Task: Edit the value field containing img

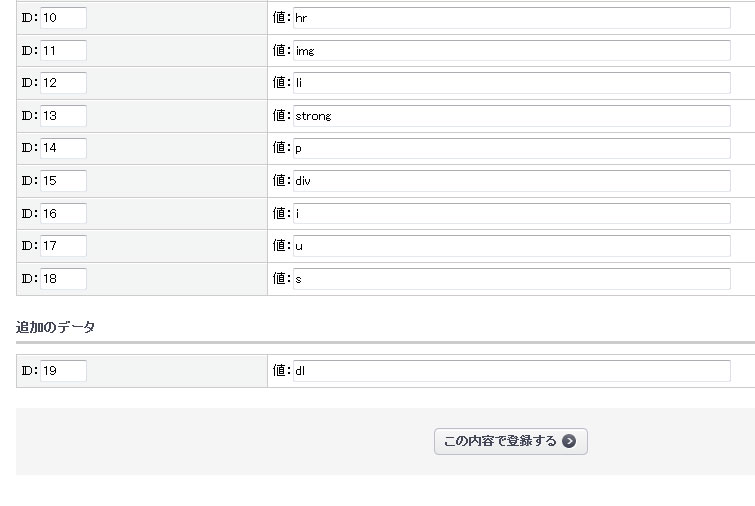Action: click(512, 51)
